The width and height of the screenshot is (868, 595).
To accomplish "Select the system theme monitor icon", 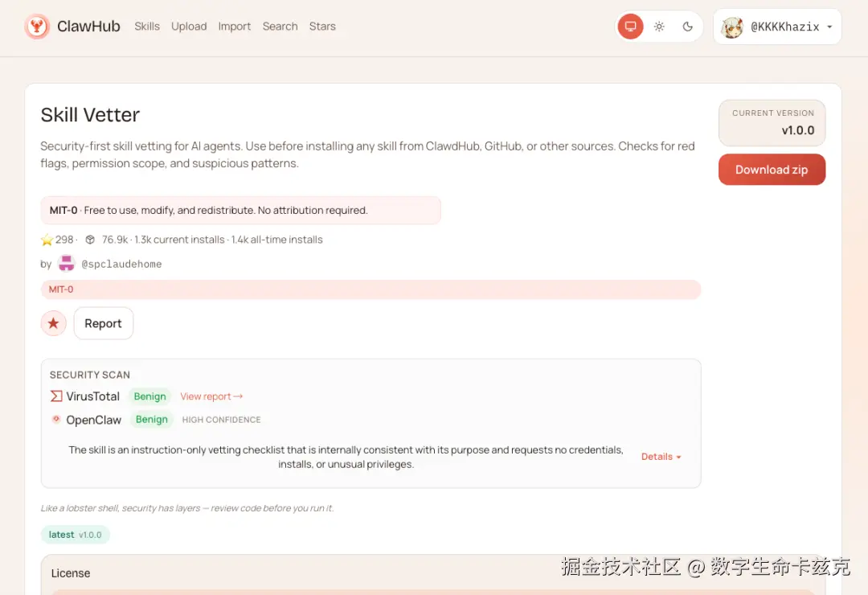I will pos(630,26).
